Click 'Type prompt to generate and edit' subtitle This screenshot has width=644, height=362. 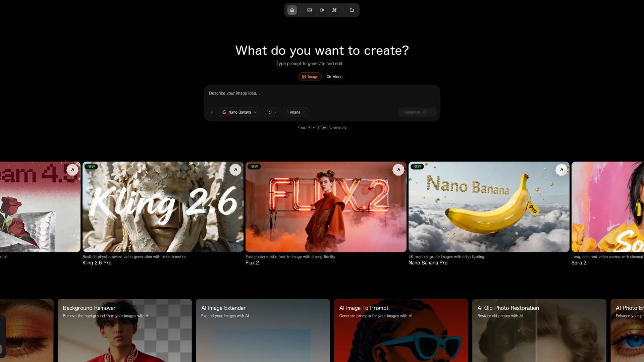point(309,63)
